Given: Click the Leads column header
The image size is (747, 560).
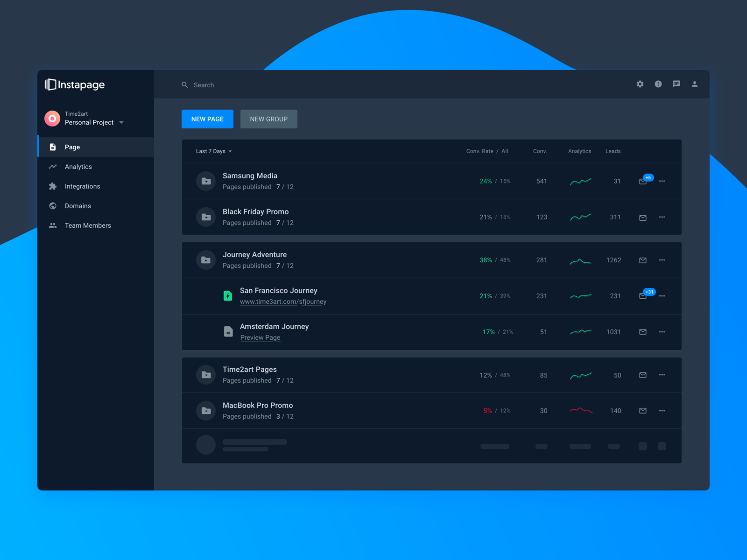Looking at the screenshot, I should pyautogui.click(x=613, y=151).
